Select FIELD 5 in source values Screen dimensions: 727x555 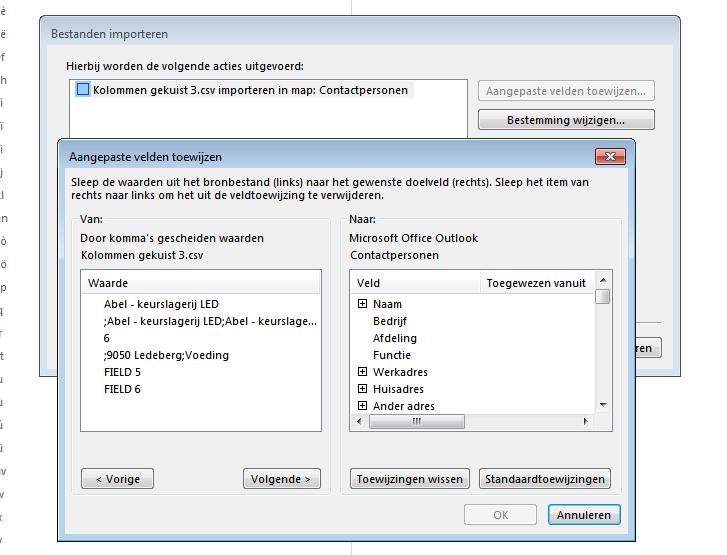coord(122,372)
